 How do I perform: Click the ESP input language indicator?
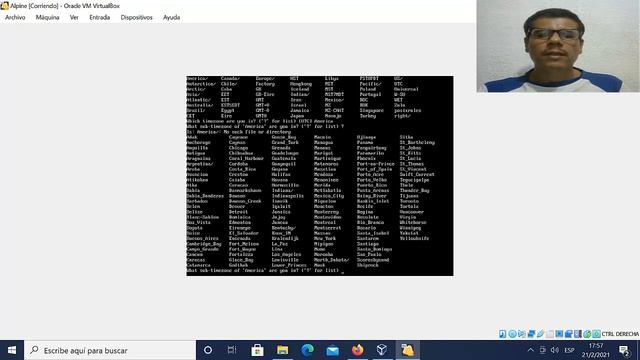(x=569, y=350)
